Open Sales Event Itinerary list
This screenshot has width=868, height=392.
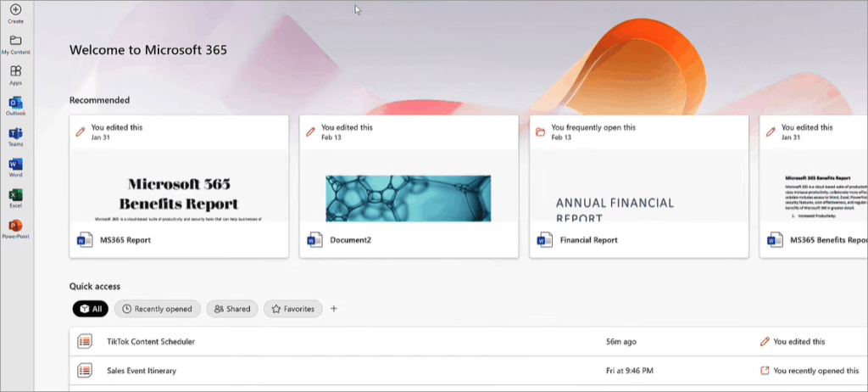pyautogui.click(x=142, y=371)
